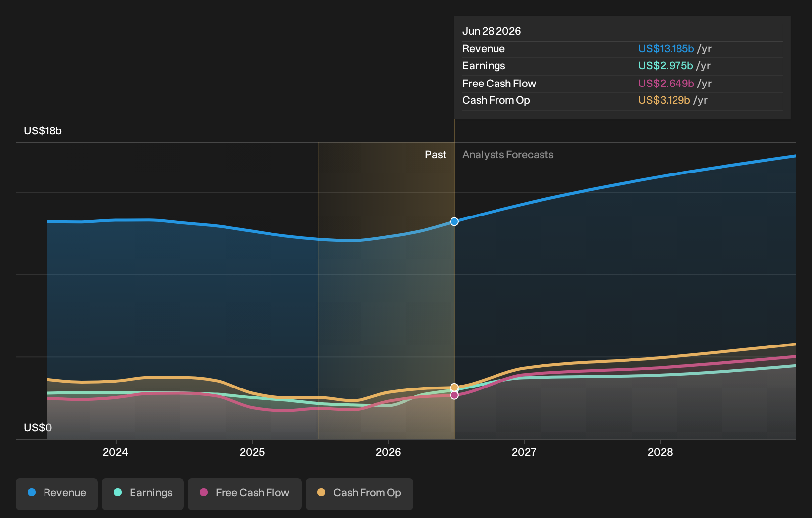The height and width of the screenshot is (518, 812).
Task: Click the 2027 x-axis label
Action: point(524,452)
